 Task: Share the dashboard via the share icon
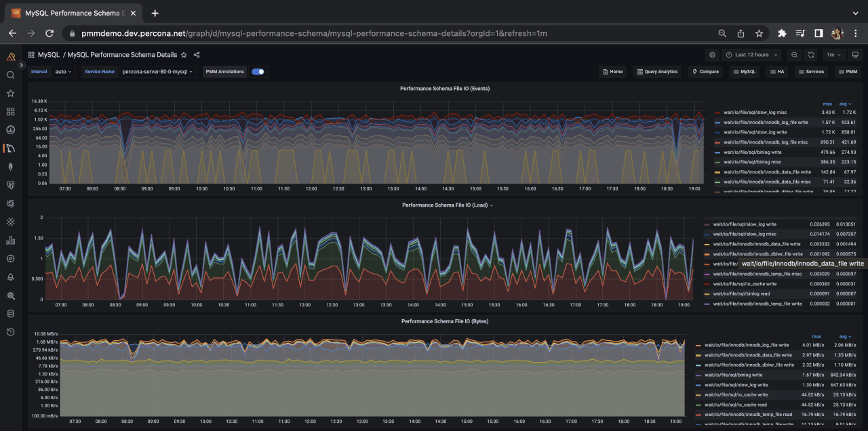tap(195, 54)
